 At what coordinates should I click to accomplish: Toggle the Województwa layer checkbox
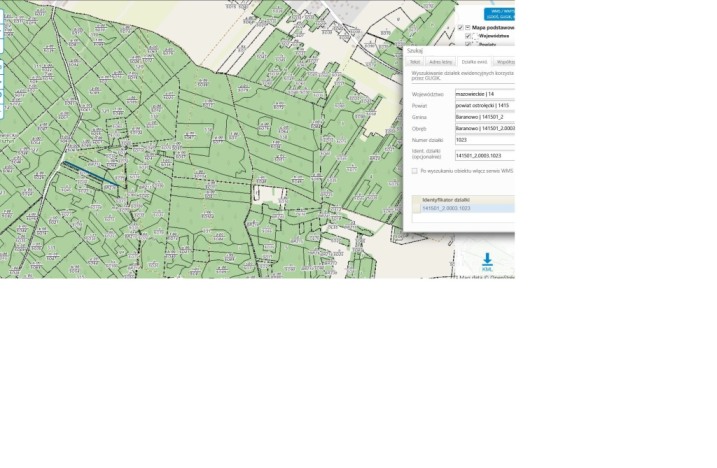point(468,36)
